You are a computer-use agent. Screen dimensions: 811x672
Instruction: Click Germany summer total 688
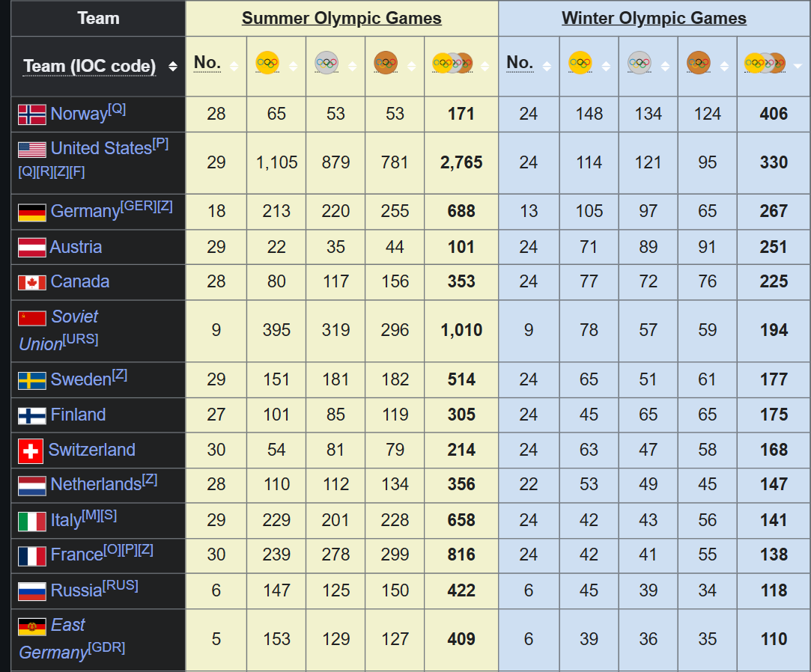click(x=461, y=212)
